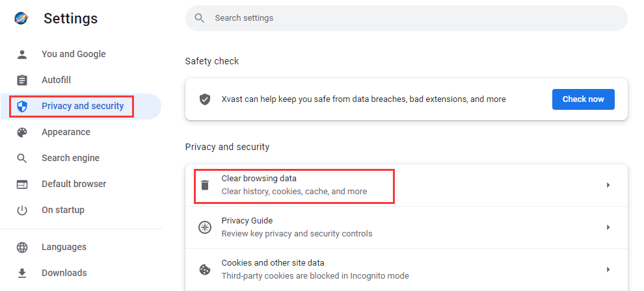Expand the Clear browsing data row arrow

[x=608, y=185]
